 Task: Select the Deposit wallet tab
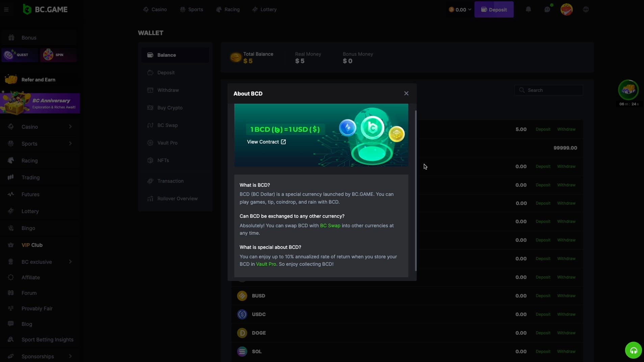[175, 73]
